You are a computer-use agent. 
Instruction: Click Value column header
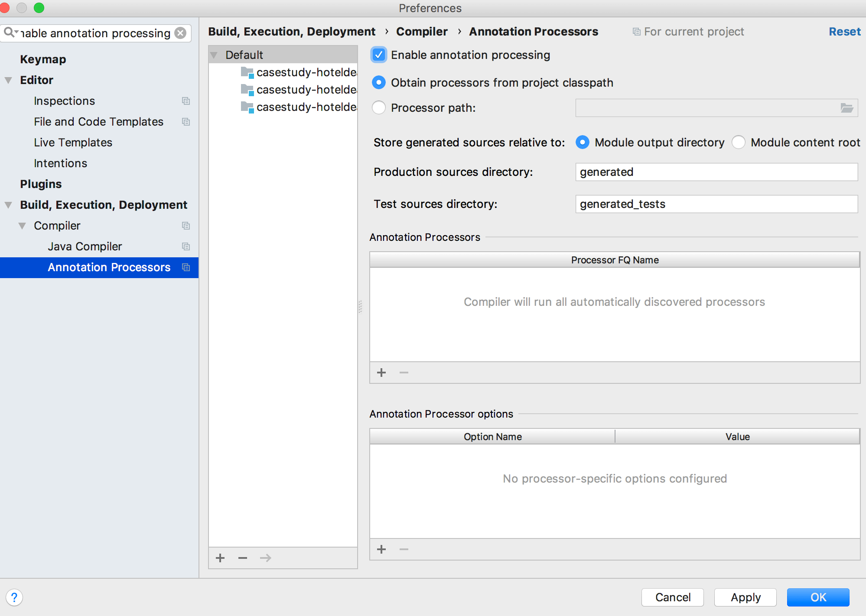point(737,437)
